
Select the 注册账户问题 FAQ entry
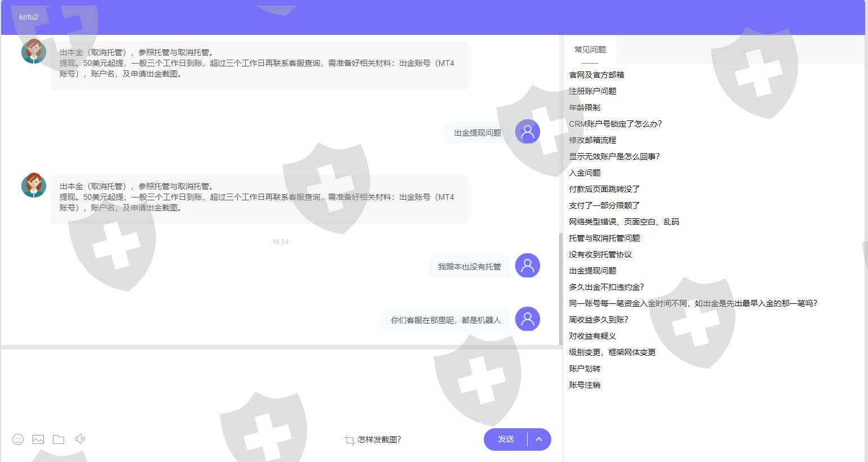coord(592,91)
